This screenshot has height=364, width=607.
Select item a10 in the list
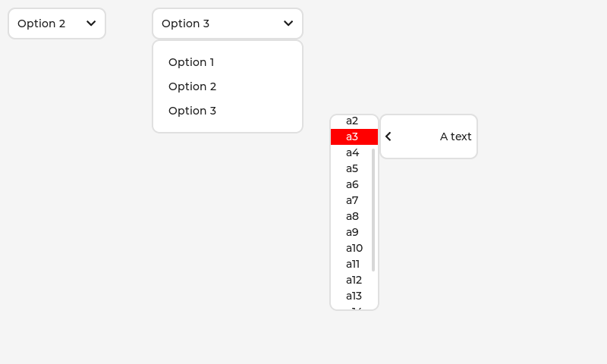(354, 248)
